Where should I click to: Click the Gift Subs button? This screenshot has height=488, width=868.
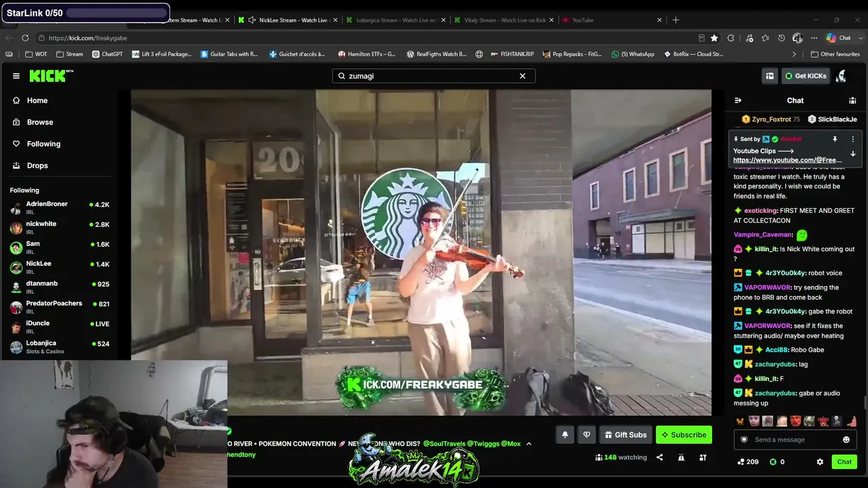click(x=625, y=434)
